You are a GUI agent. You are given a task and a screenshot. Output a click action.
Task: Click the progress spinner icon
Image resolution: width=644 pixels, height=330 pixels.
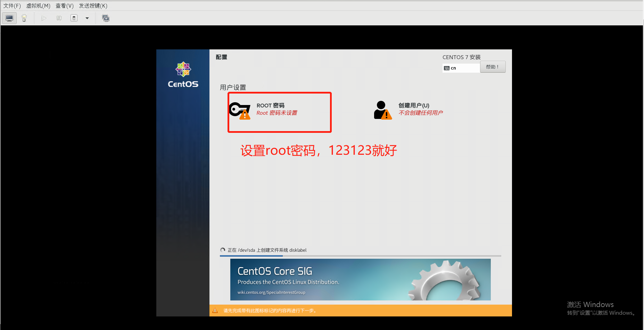pos(223,250)
